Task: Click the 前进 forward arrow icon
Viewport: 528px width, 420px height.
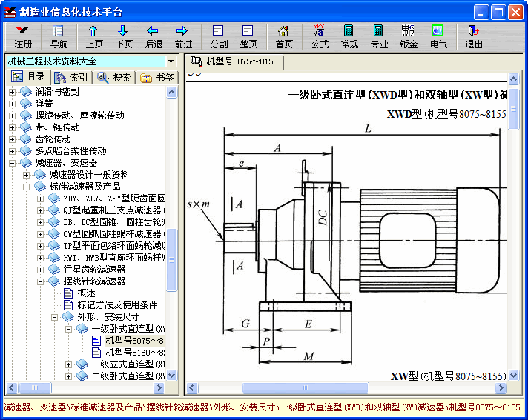Action: coord(183,36)
